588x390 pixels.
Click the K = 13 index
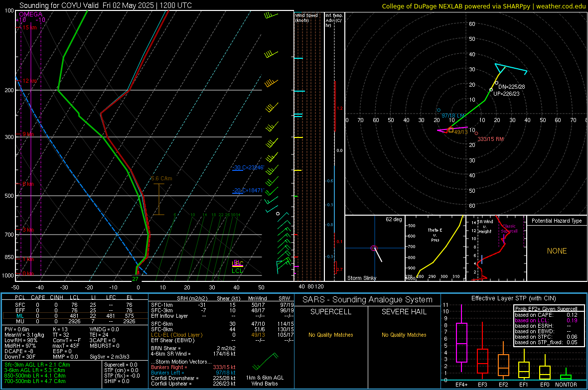(60, 329)
